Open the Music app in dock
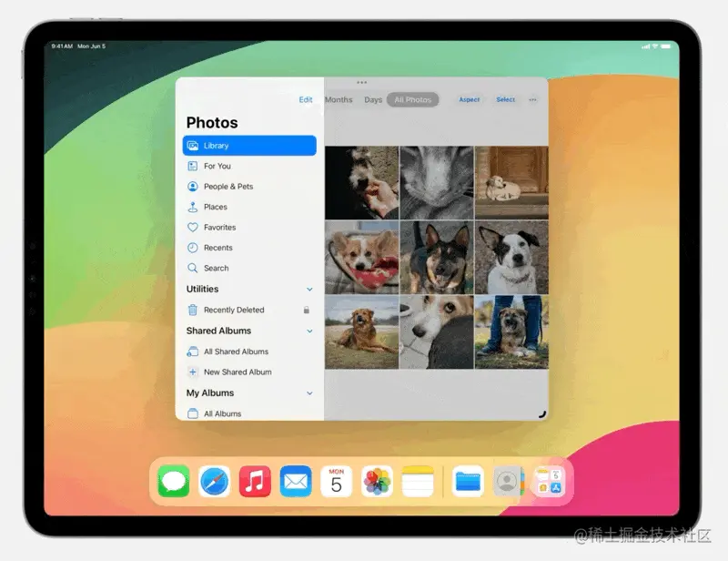Screen dimensions: 728x561 [255, 481]
